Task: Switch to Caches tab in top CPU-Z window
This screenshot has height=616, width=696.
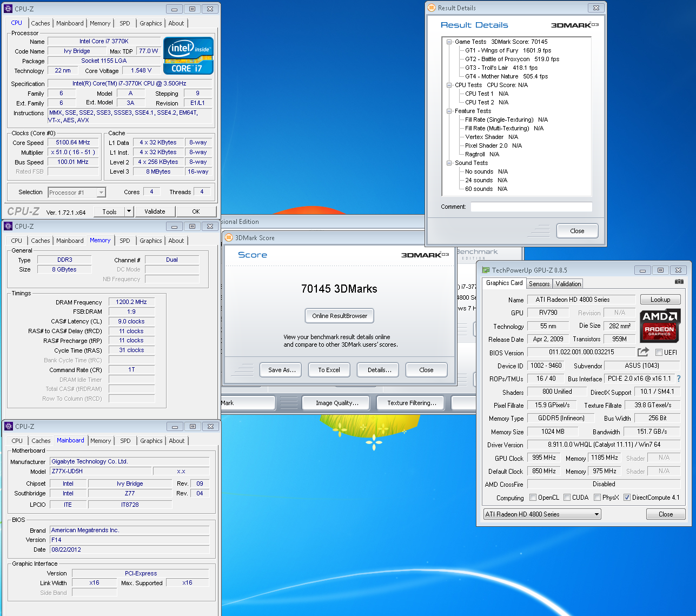Action: (41, 23)
